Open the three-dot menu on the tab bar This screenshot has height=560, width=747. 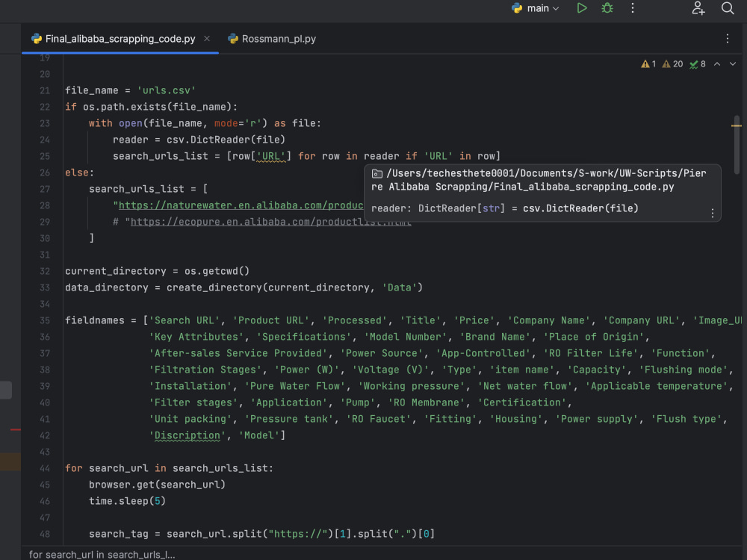tap(728, 38)
